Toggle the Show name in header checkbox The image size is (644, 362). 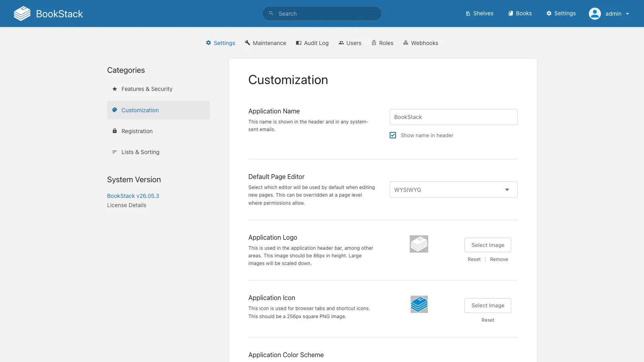393,135
